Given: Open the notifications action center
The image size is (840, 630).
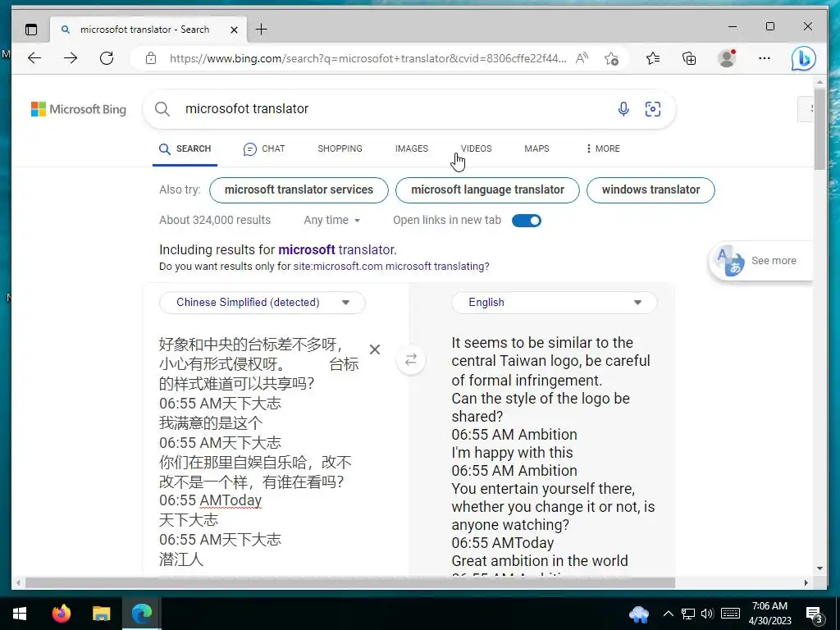Looking at the screenshot, I should tap(815, 615).
